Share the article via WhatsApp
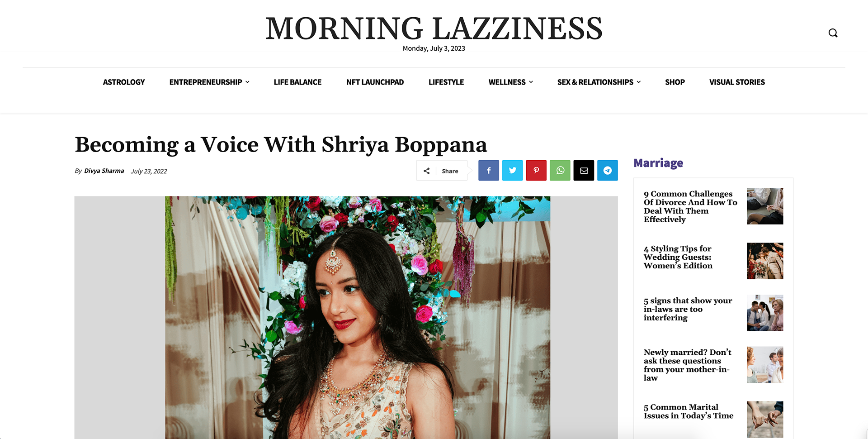Screen dimensions: 868x439 [x=560, y=171]
